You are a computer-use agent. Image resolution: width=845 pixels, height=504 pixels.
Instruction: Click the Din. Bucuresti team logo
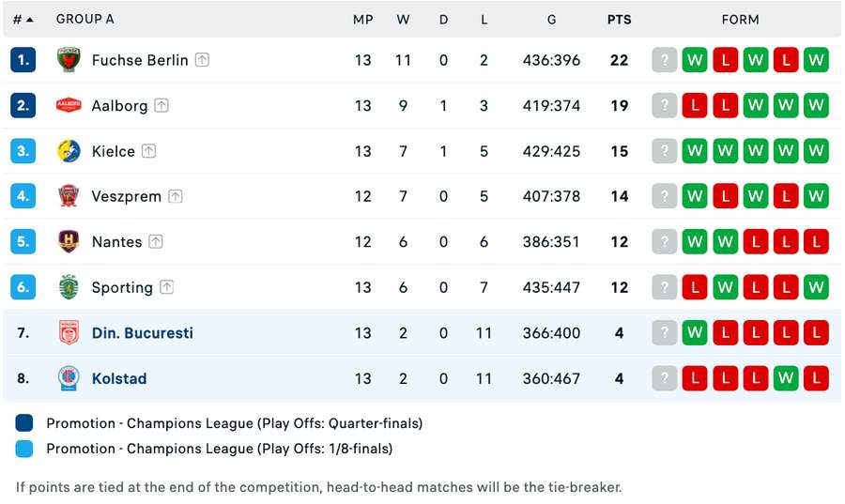tap(69, 333)
